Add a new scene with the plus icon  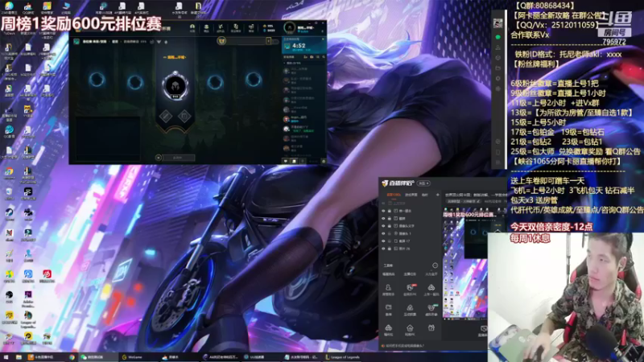[x=437, y=195]
